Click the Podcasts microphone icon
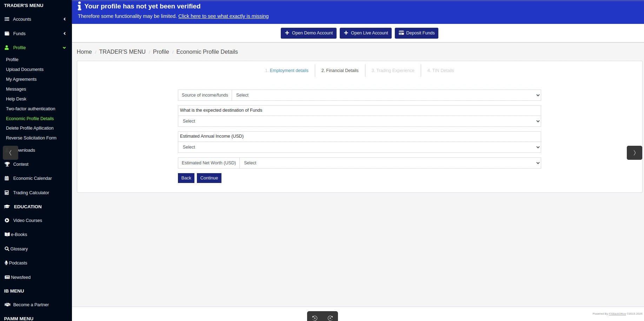 6,263
